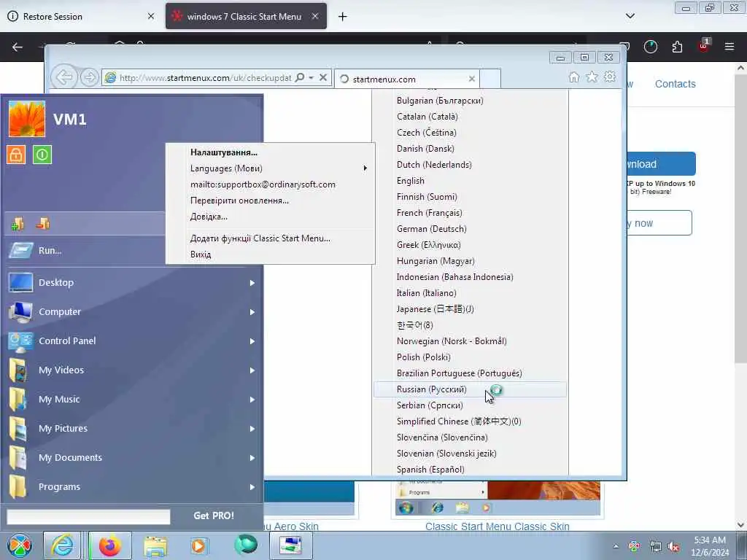
Task: Open Firefox from the taskbar
Action: [110, 545]
